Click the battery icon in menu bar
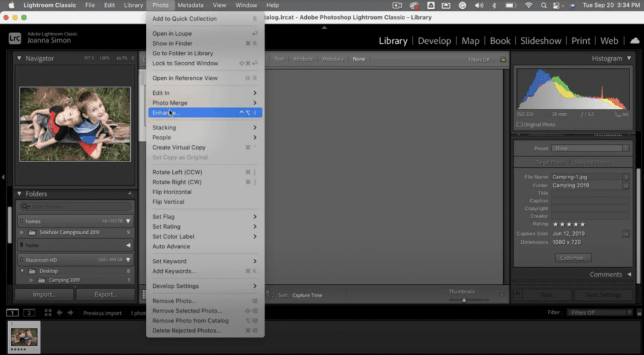The height and width of the screenshot is (355, 644). (511, 5)
